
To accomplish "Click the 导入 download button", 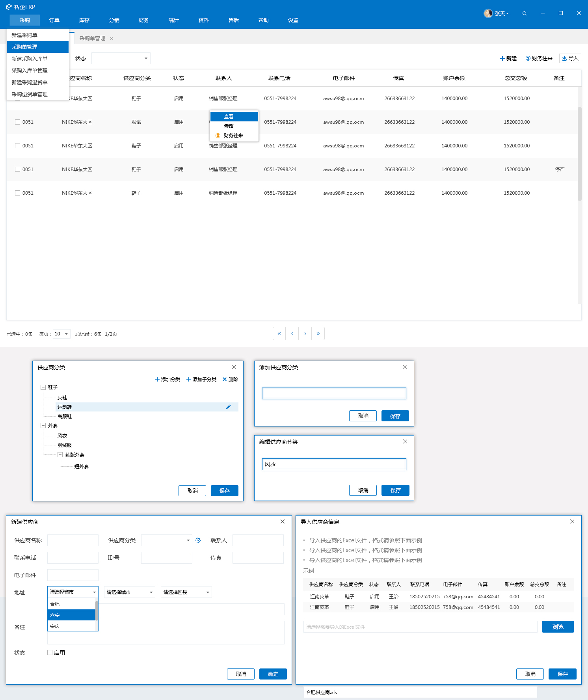I will (570, 58).
